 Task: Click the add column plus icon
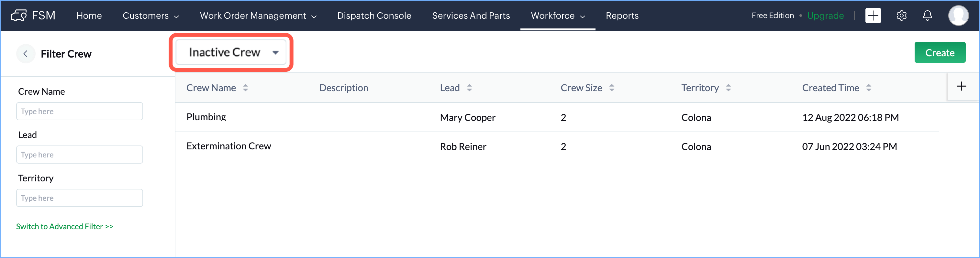[x=961, y=87]
